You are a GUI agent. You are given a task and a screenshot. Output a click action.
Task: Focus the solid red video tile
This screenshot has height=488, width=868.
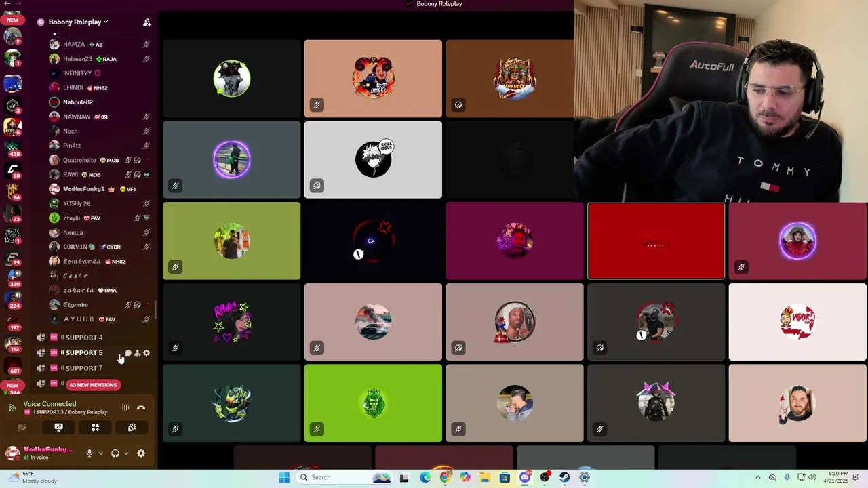tap(656, 241)
